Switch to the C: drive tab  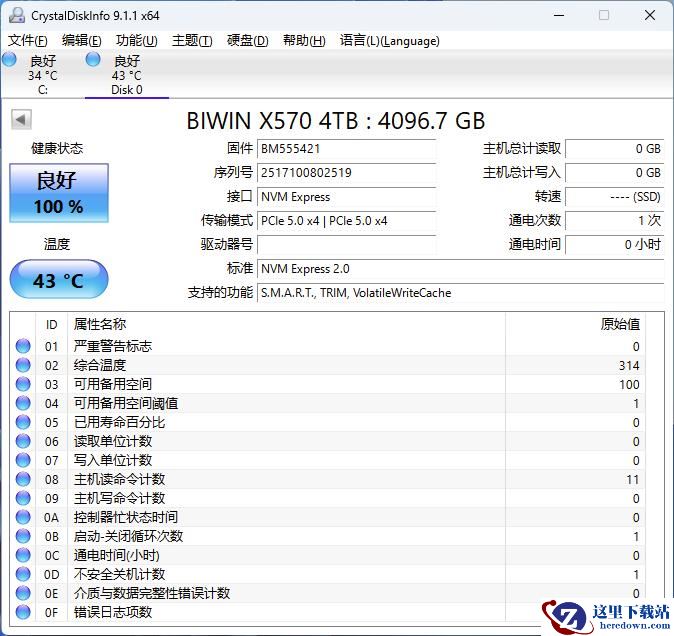43,75
